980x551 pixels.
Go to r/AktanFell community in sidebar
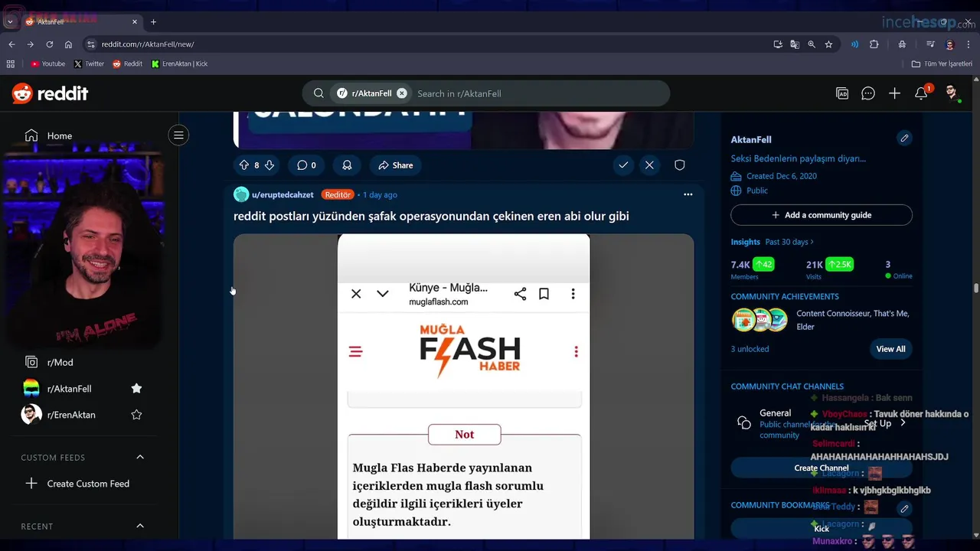point(69,389)
